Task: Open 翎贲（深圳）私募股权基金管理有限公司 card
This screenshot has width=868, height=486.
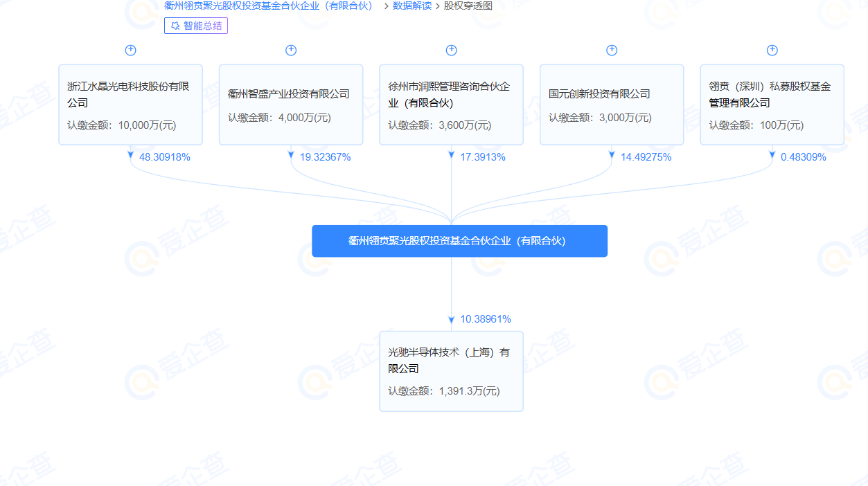Action: point(772,105)
